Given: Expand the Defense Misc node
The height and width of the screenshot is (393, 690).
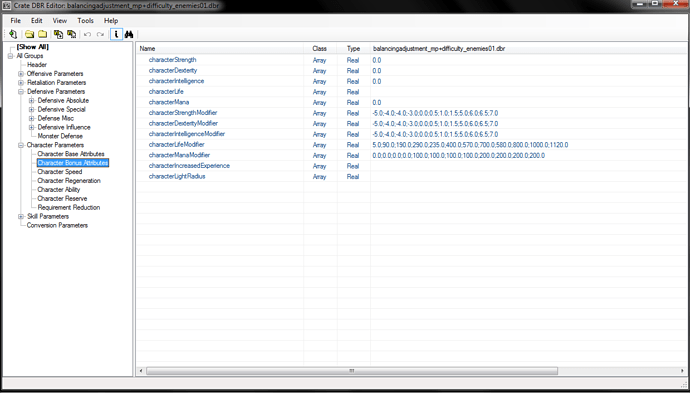Looking at the screenshot, I should coord(31,118).
